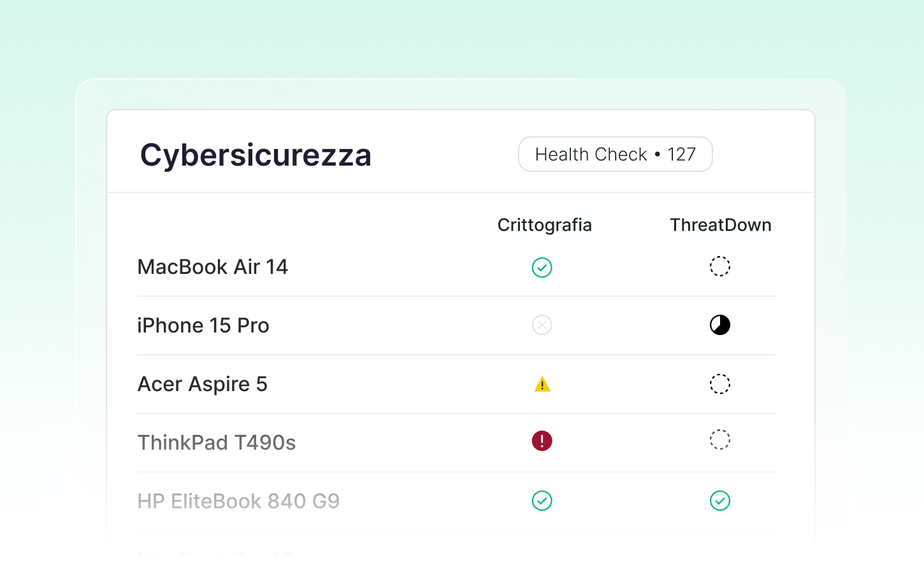Open the HP EliteBook 840 G9 row
The height and width of the screenshot is (586, 924).
point(238,501)
